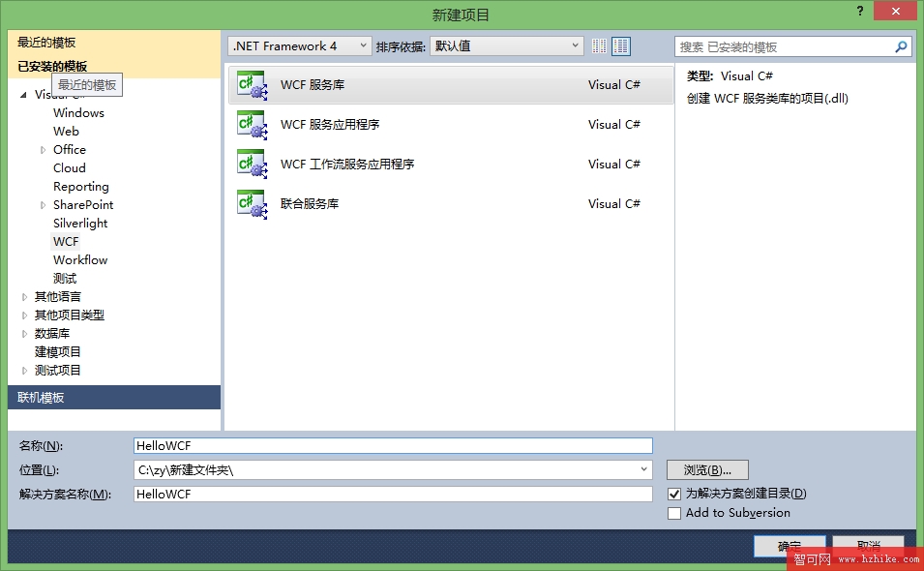Click the WCF 服务应用程序 template icon
The image size is (924, 571).
(x=252, y=124)
